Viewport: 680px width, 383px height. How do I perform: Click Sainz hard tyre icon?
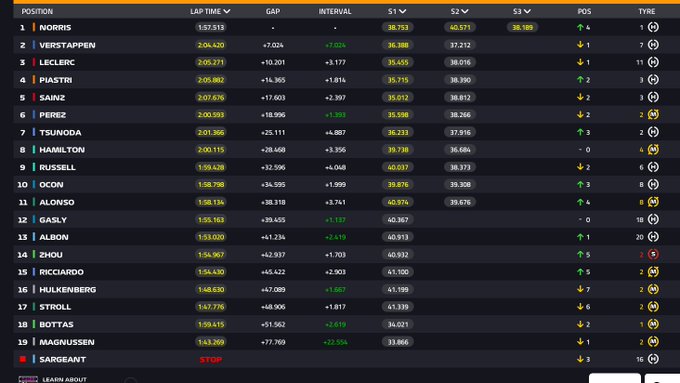coord(653,97)
